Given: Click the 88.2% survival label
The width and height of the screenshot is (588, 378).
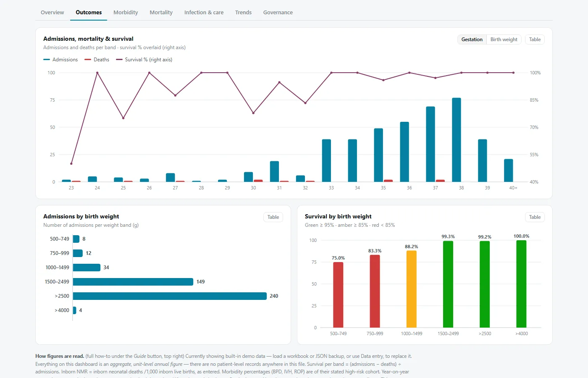Looking at the screenshot, I should pos(412,247).
